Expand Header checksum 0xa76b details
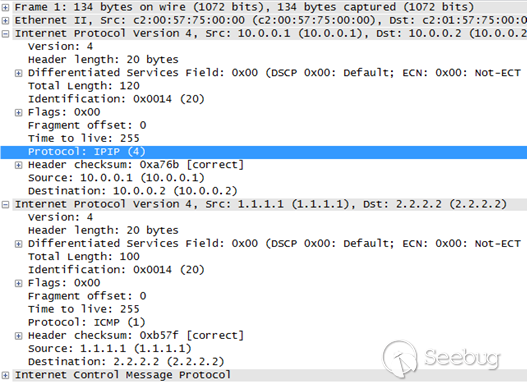Image resolution: width=528 pixels, height=386 pixels. point(19,165)
